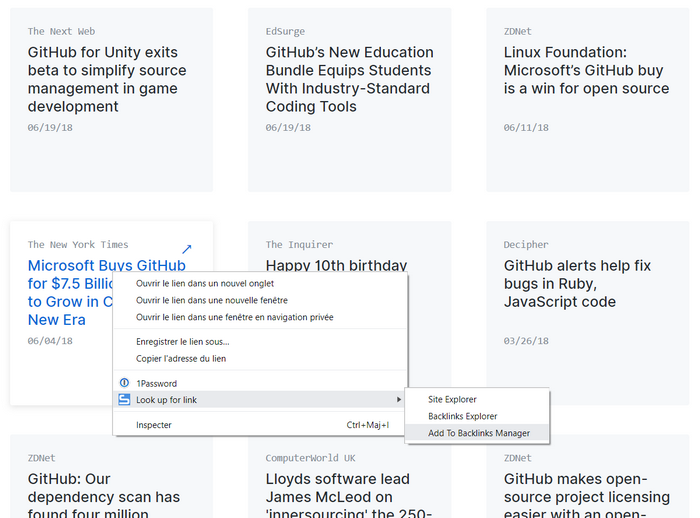The height and width of the screenshot is (518, 700).
Task: Open Linux Foundation Microsoft's GitHub buy article
Action: [586, 71]
